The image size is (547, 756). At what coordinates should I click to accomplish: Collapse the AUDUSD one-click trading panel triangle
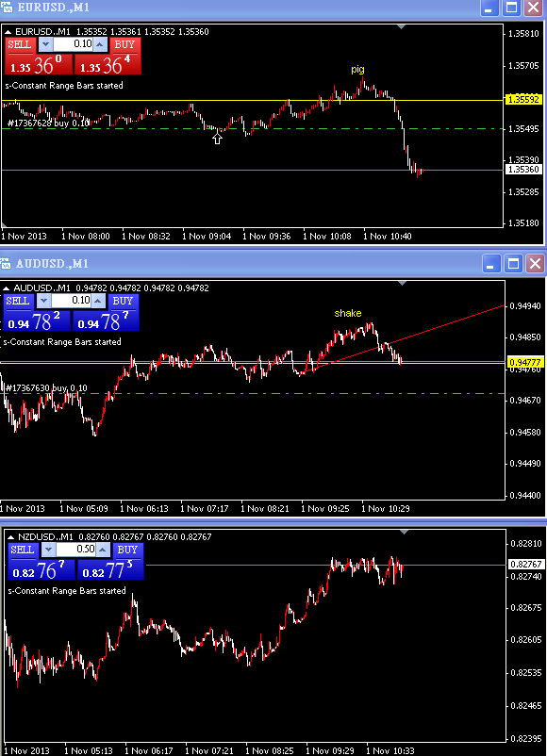[x=7, y=288]
